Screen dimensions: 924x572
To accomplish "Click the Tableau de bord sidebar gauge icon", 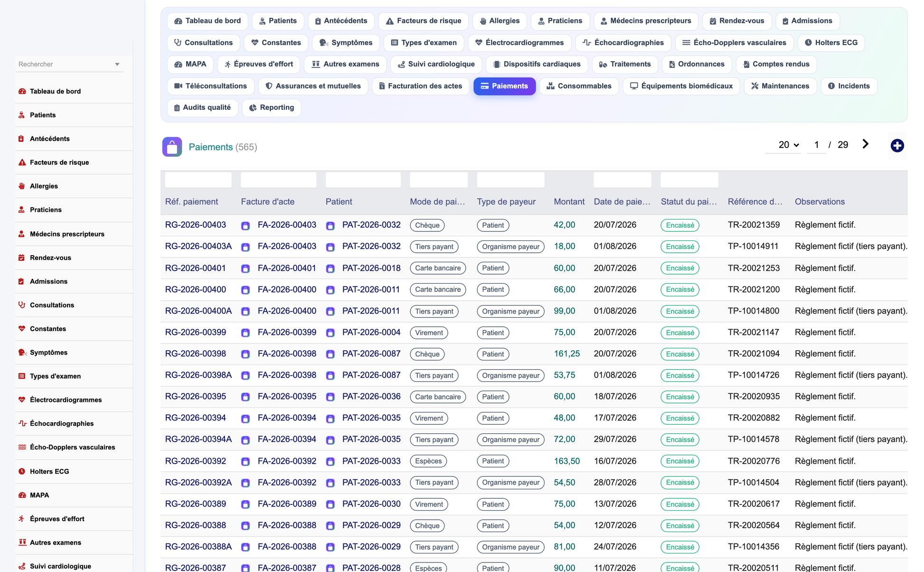I will point(22,91).
